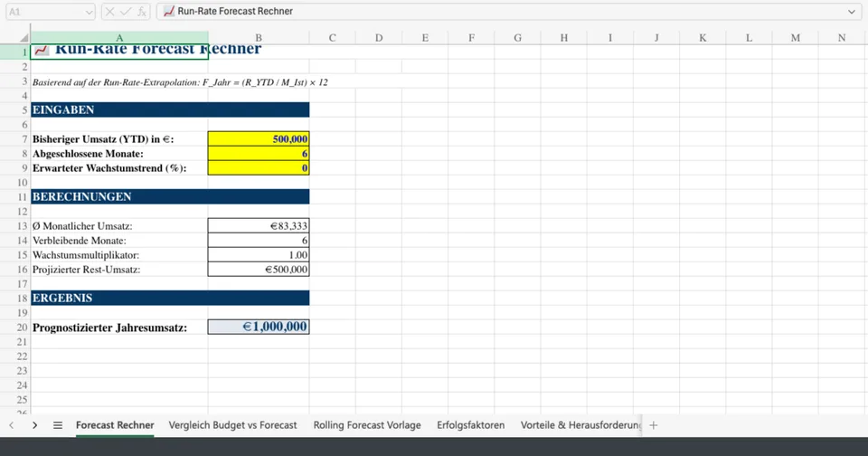The height and width of the screenshot is (456, 868).
Task: Select column B header
Action: click(259, 38)
